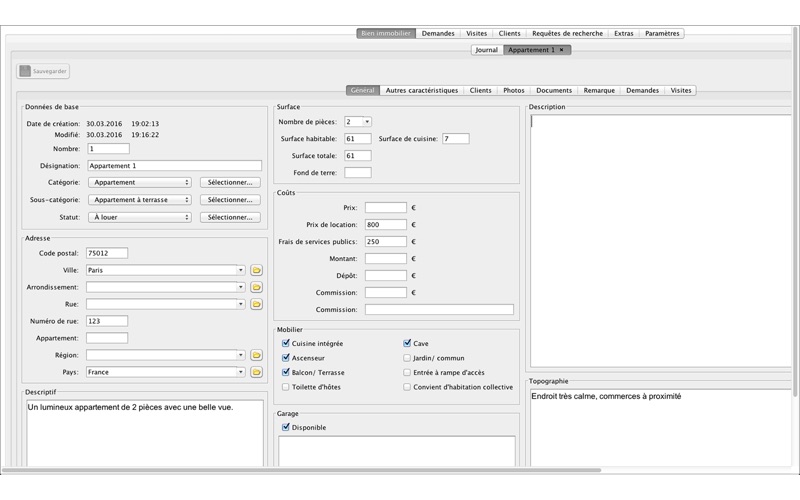800x500 pixels.
Task: Enable Entrée à rampe d'accès checkbox
Action: 407,372
